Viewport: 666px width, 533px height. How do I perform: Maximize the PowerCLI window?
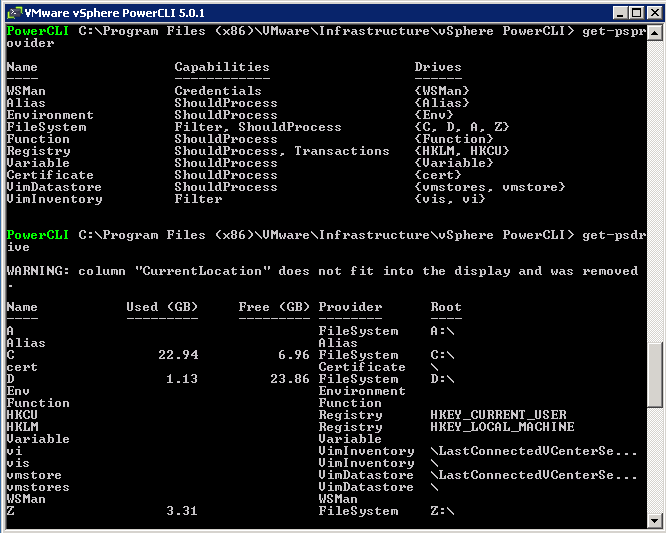coord(636,13)
